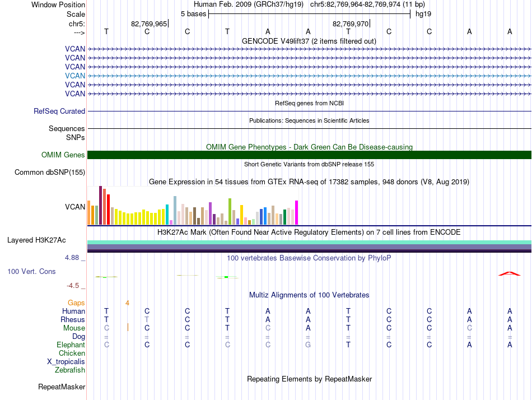Viewport: 532px width, 400px height.
Task: Click the green PhyloP mark under base T
Action: (226, 277)
